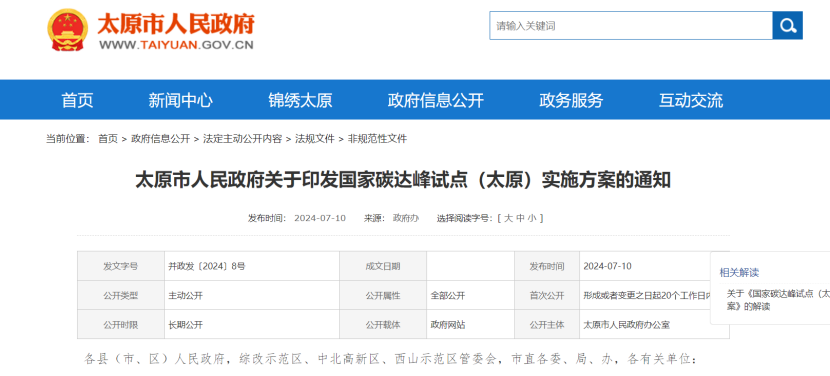Image resolution: width=830 pixels, height=376 pixels.
Task: Focus the keyword search input field
Action: point(631,25)
